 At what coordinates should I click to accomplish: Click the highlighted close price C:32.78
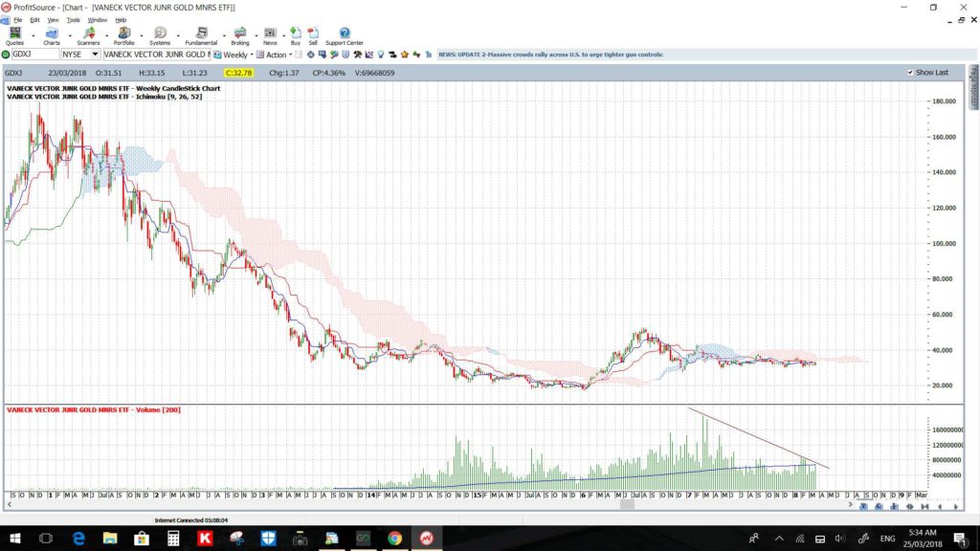tap(238, 73)
